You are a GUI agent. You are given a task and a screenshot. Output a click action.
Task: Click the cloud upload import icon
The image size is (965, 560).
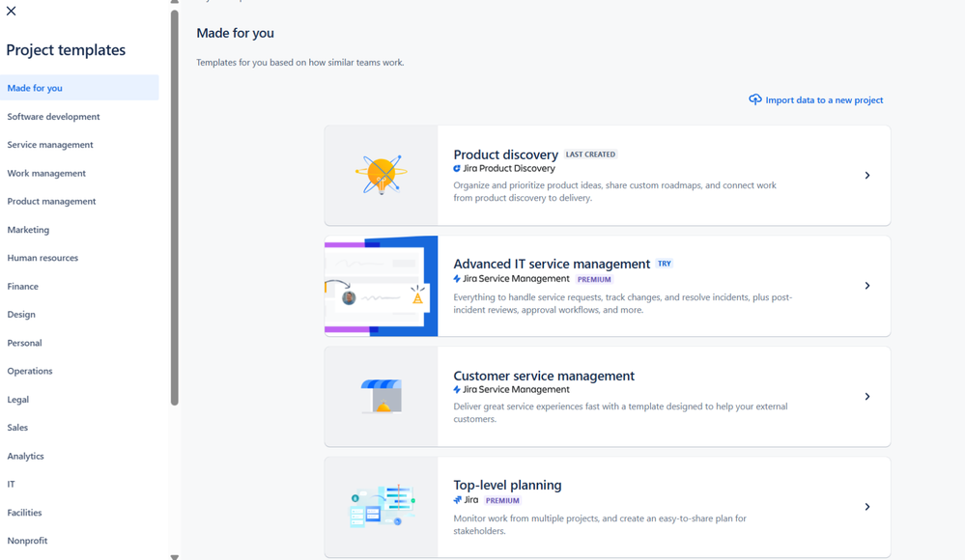point(755,99)
